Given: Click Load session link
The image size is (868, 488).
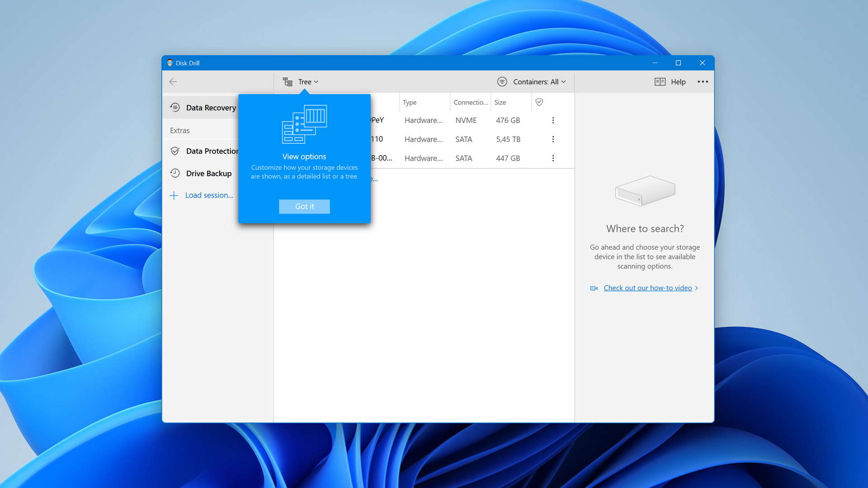Looking at the screenshot, I should pyautogui.click(x=209, y=195).
